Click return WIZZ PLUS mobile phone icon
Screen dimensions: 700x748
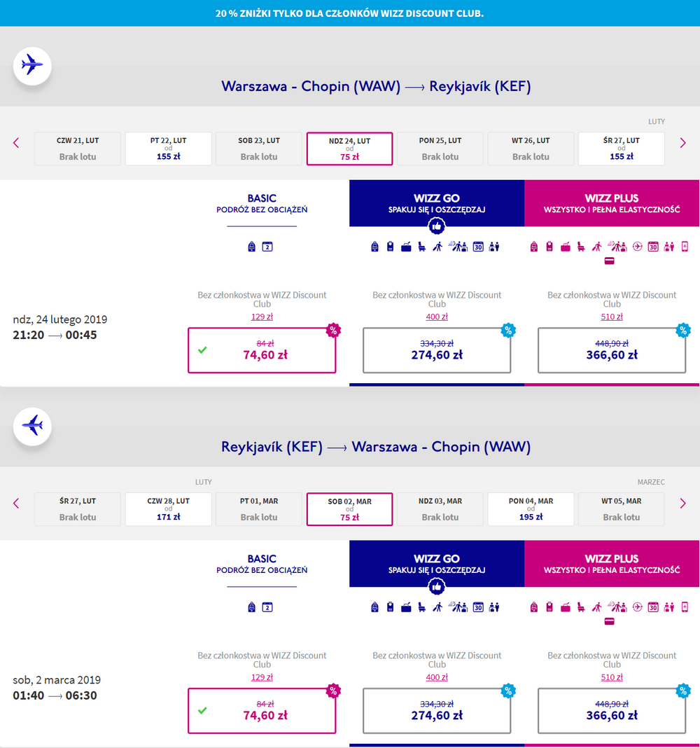tap(685, 607)
